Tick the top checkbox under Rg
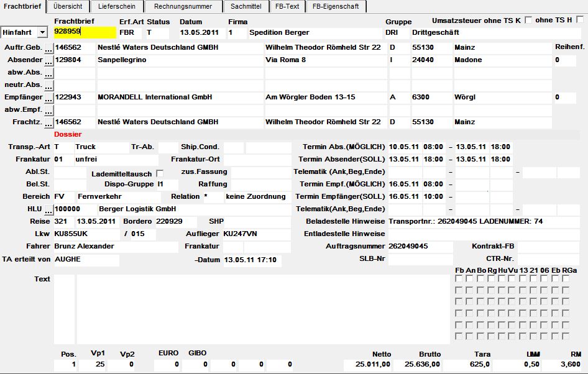 pos(491,278)
